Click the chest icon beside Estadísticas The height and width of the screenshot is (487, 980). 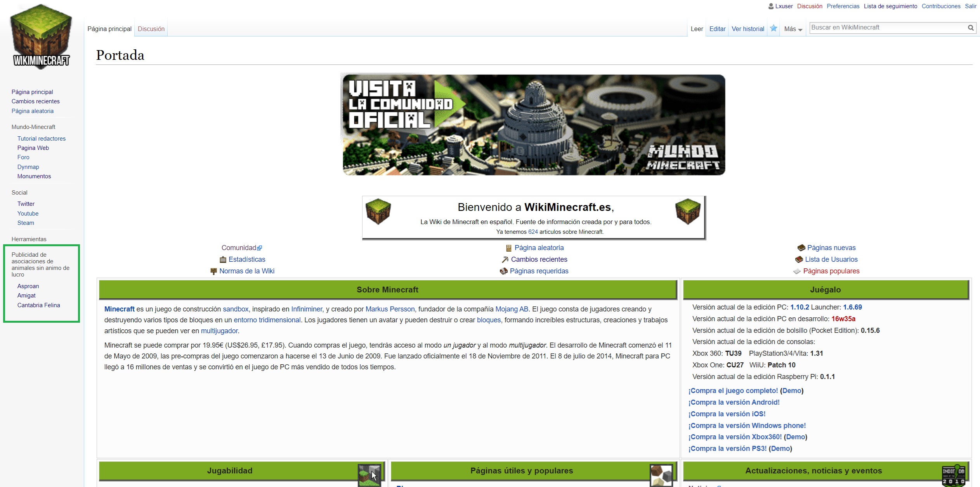pyautogui.click(x=223, y=259)
